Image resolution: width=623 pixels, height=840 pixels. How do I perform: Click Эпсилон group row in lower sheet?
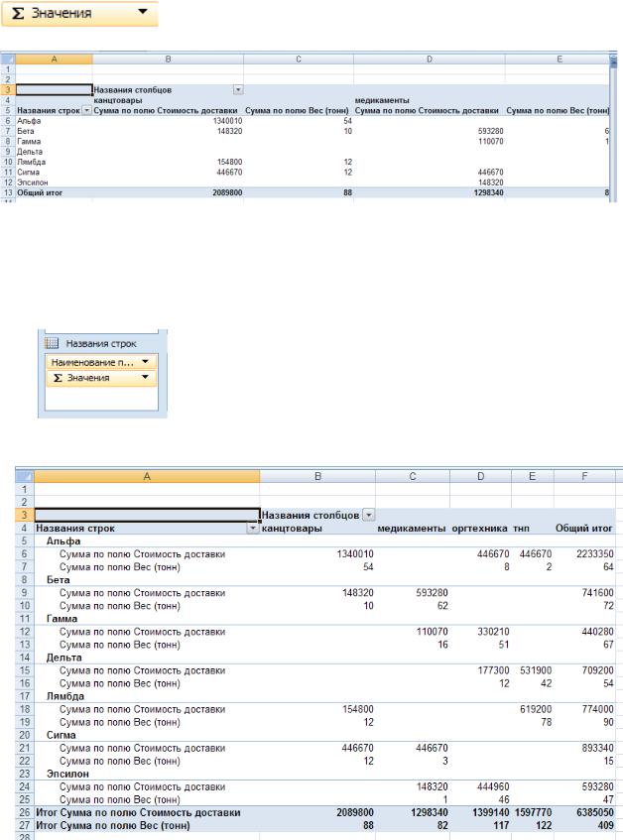pos(67,775)
